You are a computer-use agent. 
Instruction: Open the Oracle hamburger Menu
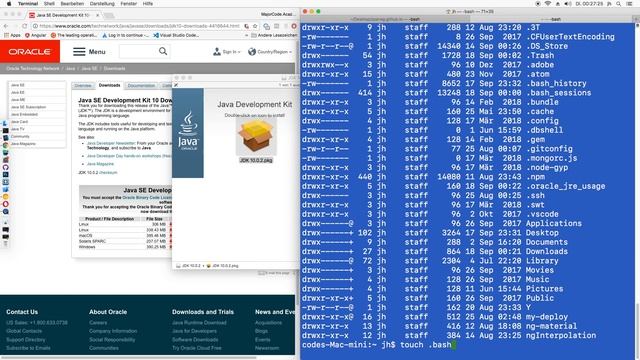pos(89,51)
